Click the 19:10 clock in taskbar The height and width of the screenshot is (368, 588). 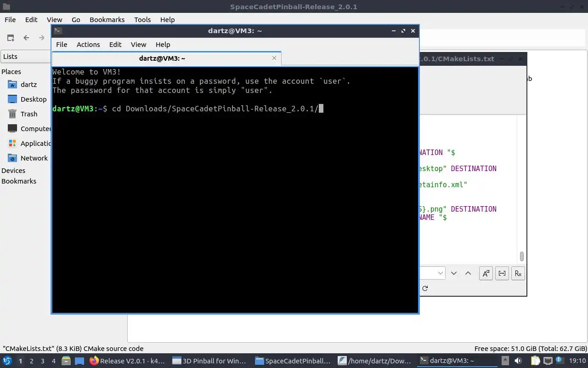577,361
